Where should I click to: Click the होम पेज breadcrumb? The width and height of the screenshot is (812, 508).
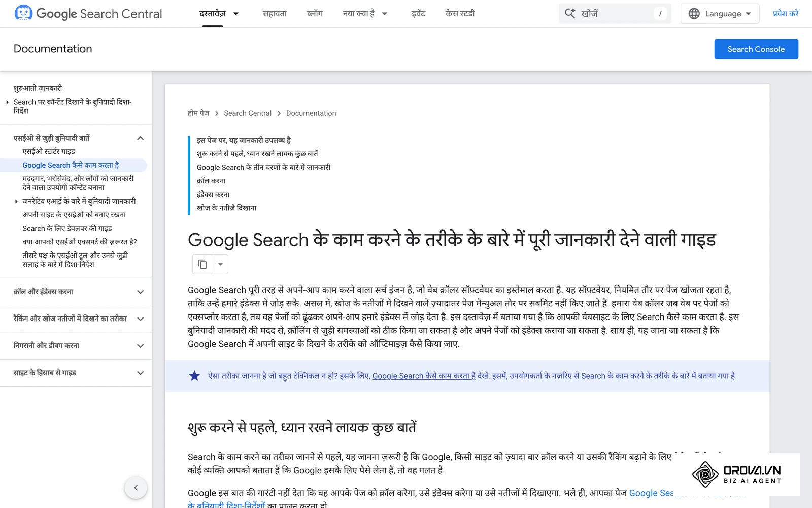[x=198, y=113]
